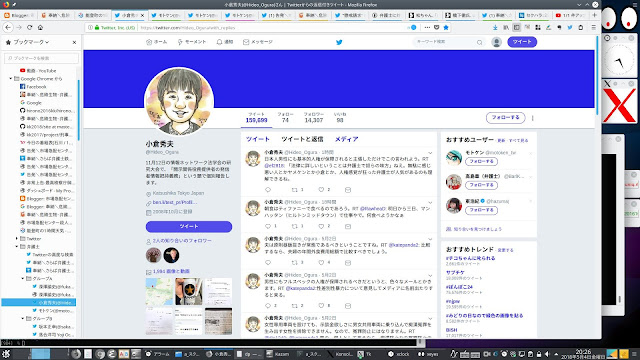Viewport: 640px width, 360px height.
Task: Open the Firefox home page icon
Action: 40,27
